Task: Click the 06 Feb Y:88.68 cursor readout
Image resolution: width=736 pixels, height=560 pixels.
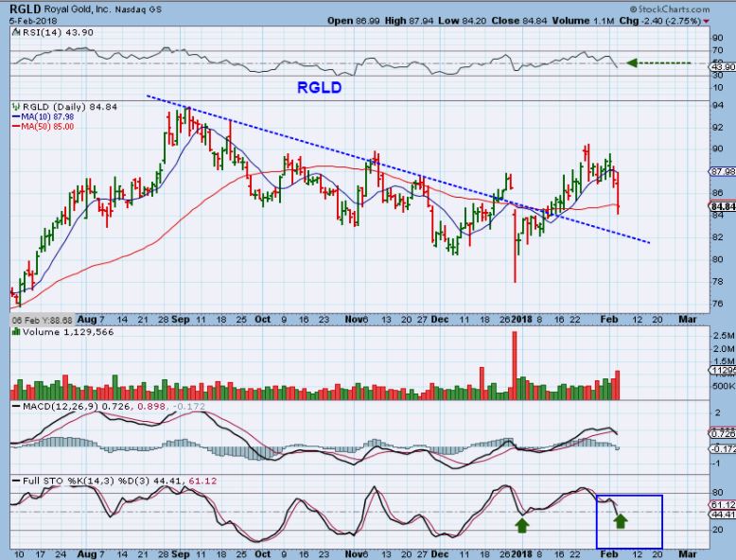Action: (x=42, y=320)
